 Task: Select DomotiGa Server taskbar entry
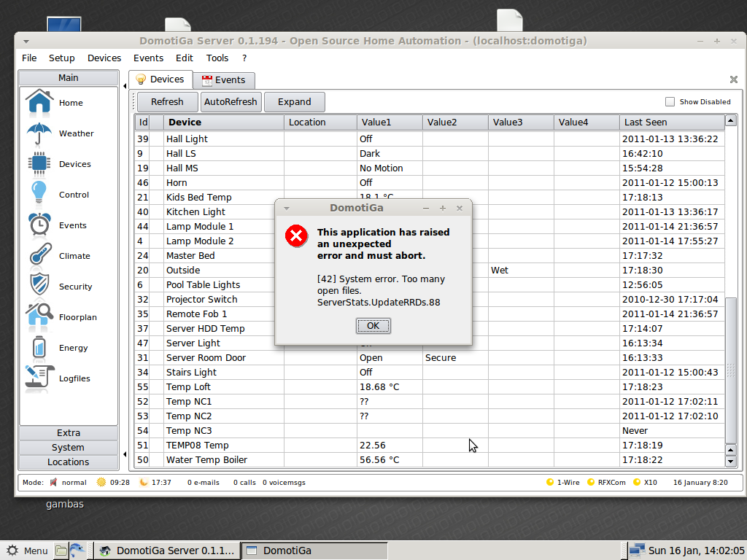(167, 551)
